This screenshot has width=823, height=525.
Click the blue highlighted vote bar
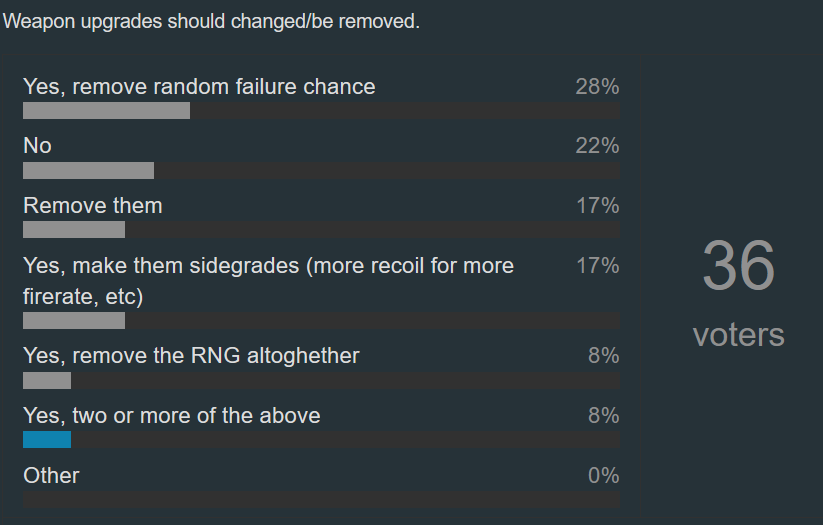click(47, 439)
